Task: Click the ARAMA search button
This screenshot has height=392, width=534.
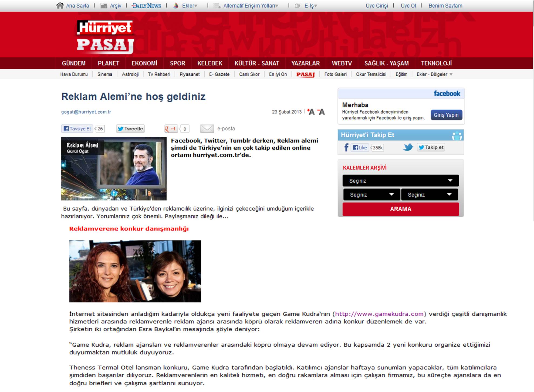Action: click(401, 209)
